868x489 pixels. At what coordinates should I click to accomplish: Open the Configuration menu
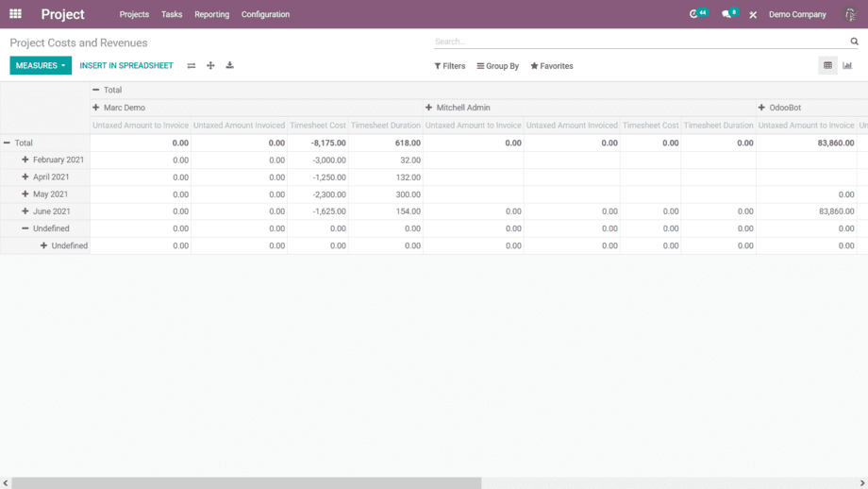[x=265, y=14]
